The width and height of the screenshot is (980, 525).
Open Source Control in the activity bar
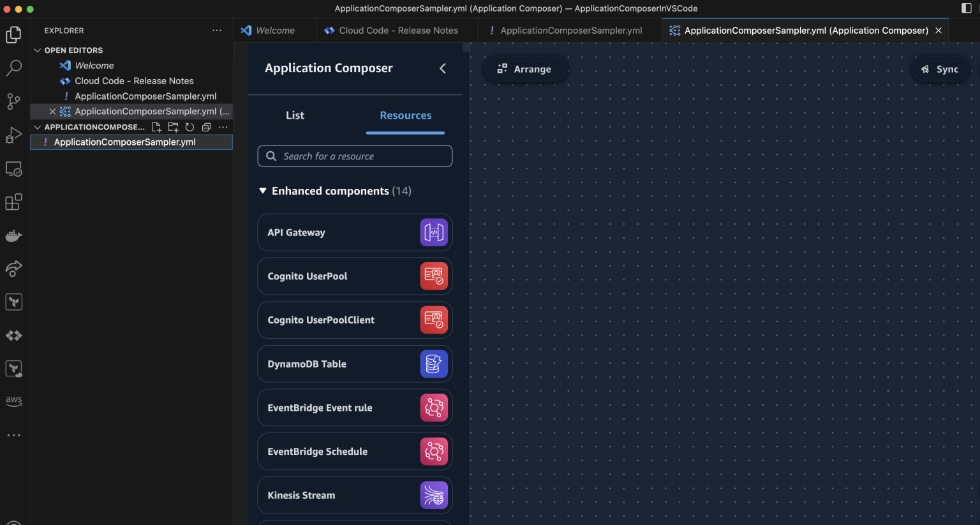click(x=13, y=101)
